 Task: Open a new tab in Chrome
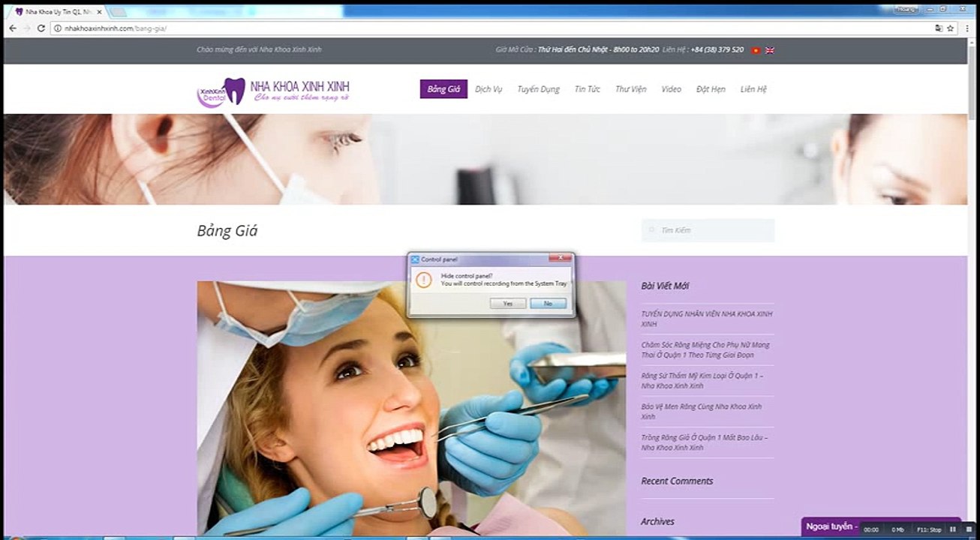pos(119,12)
